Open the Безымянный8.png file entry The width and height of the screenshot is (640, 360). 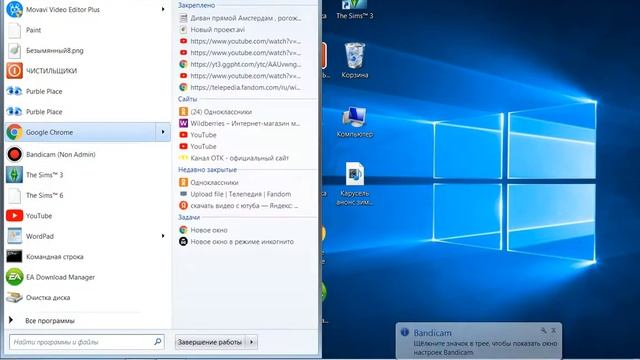[x=87, y=51]
